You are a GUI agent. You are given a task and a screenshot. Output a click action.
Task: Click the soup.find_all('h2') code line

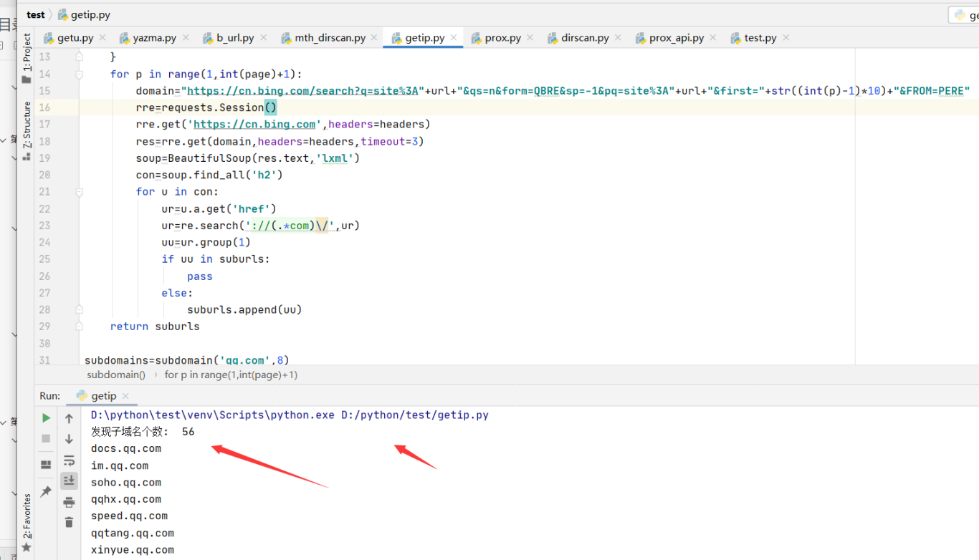point(209,175)
